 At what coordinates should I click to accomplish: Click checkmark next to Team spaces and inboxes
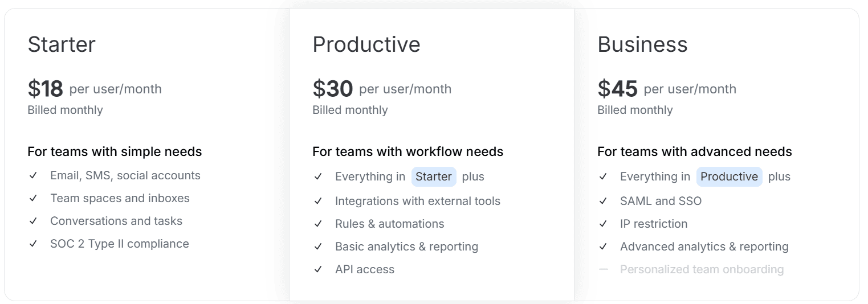pos(33,198)
